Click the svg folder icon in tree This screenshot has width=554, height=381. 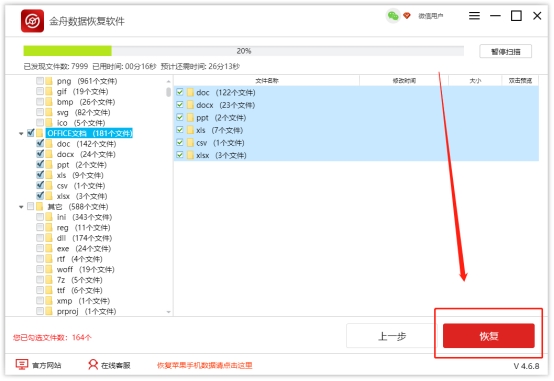pyautogui.click(x=49, y=112)
